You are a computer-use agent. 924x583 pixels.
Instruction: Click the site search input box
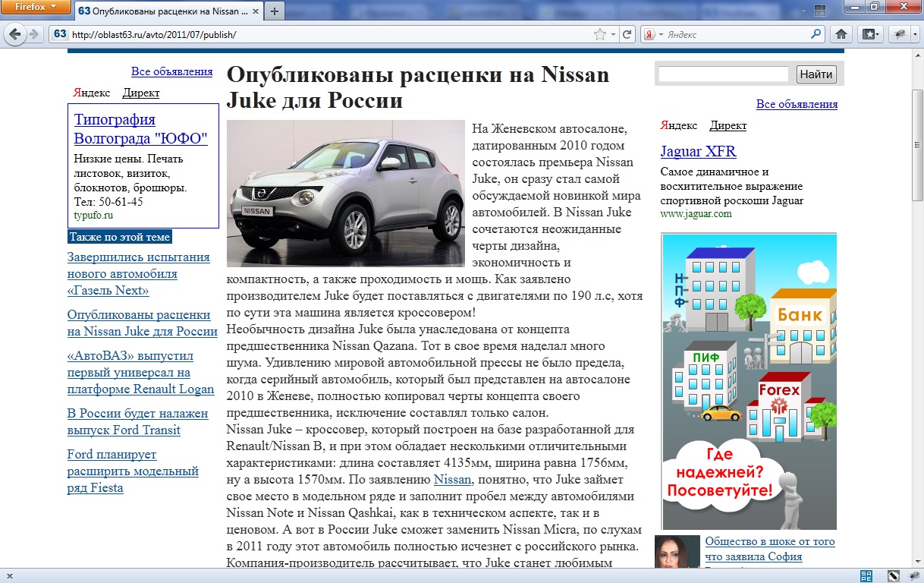(x=724, y=74)
